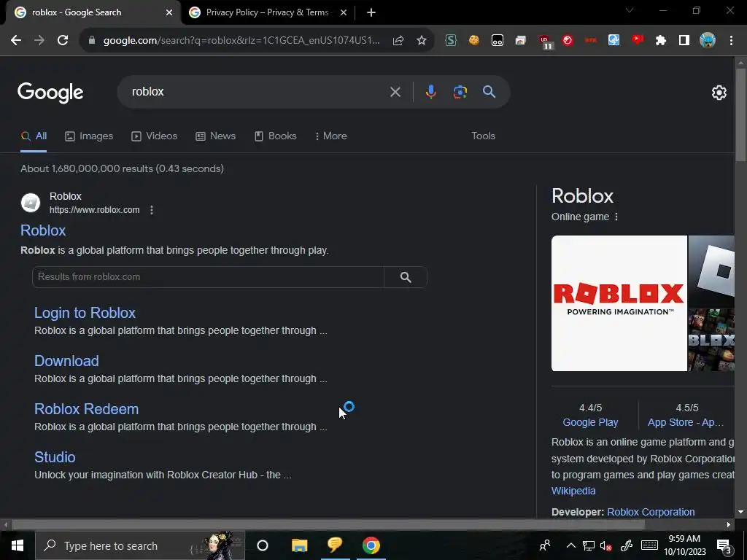Viewport: 747px width, 560px height.
Task: Share this page using the share icon
Action: tap(398, 41)
